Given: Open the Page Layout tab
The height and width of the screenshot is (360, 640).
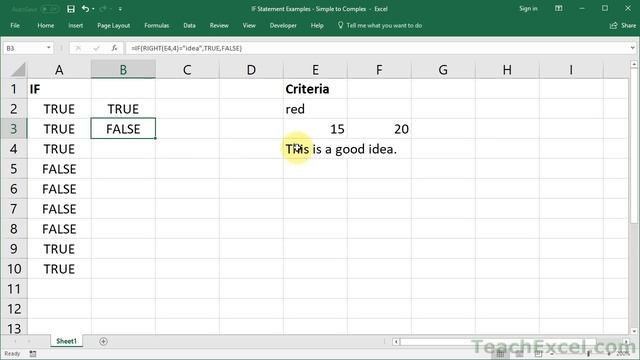Looking at the screenshot, I should coord(113,25).
